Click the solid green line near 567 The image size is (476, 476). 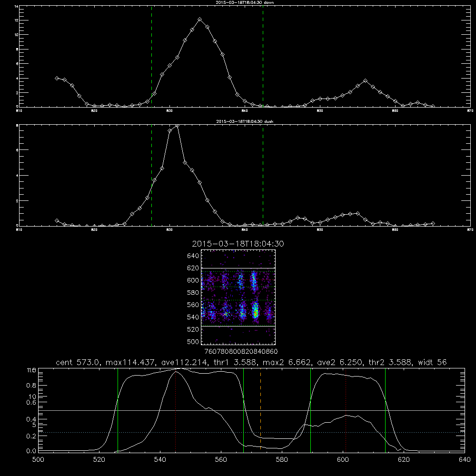coord(243,410)
